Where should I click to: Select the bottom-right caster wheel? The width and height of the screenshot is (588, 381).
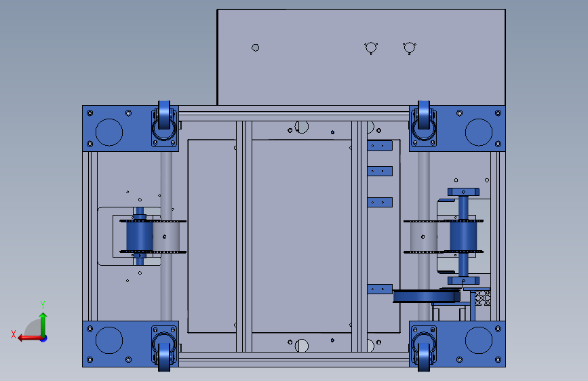coord(424,357)
